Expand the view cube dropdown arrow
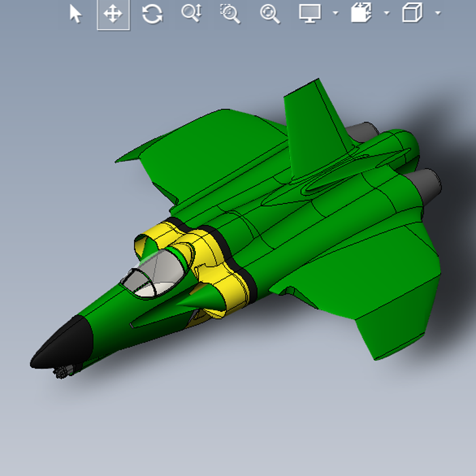 click(438, 13)
